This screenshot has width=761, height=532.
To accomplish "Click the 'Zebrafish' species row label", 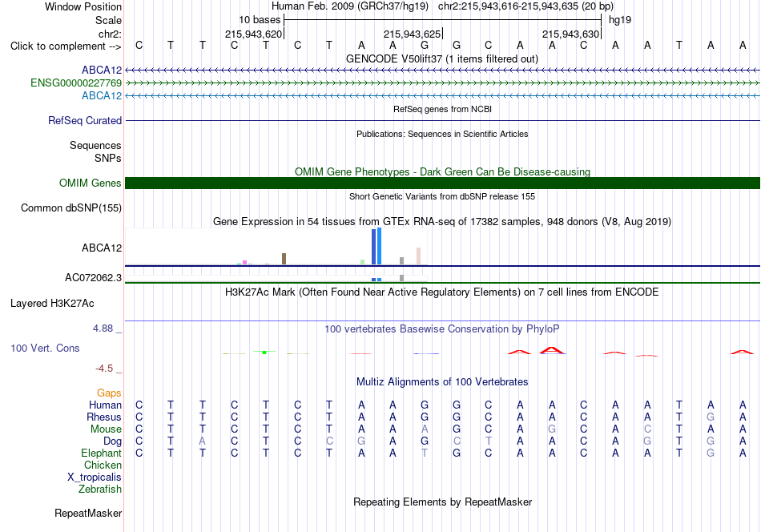I will tap(100, 490).
